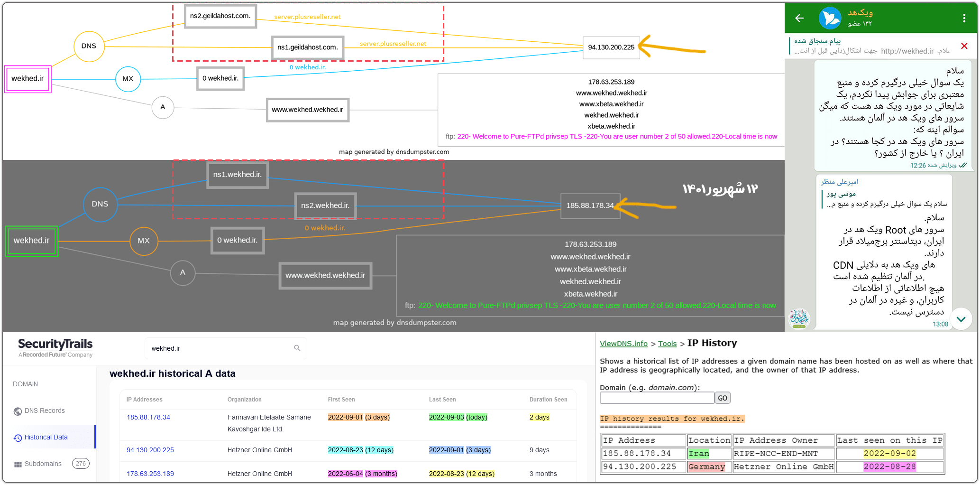
Task: Click the 178.63.253.189 IP link
Action: tap(150, 474)
